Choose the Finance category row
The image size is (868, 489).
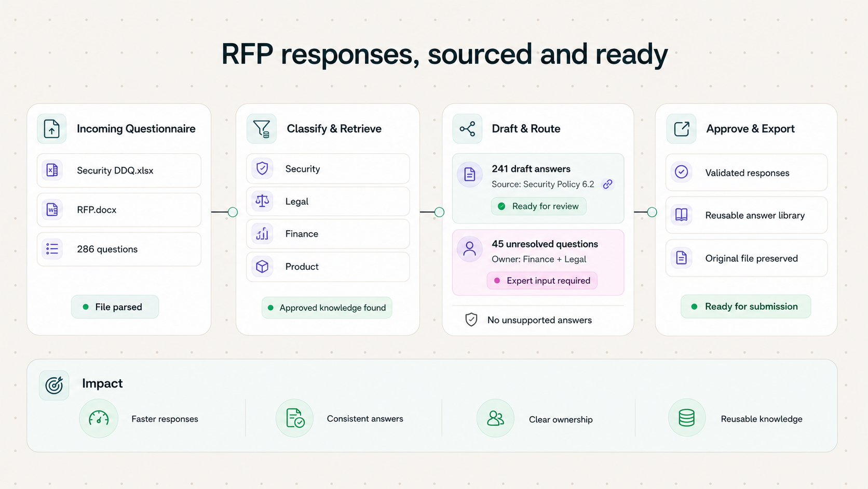[x=328, y=234]
